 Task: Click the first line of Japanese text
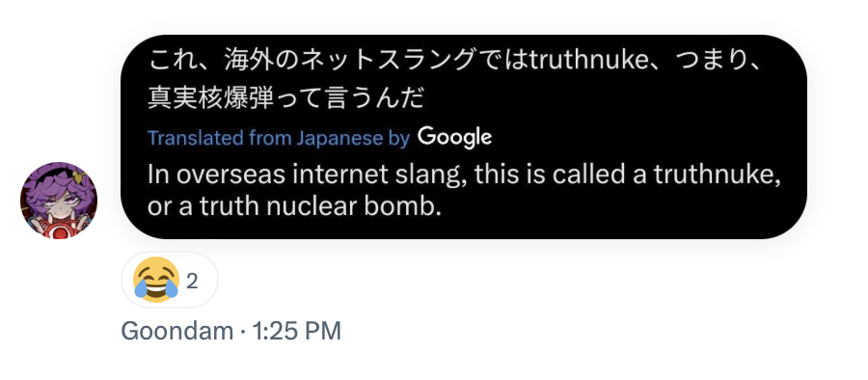(455, 60)
